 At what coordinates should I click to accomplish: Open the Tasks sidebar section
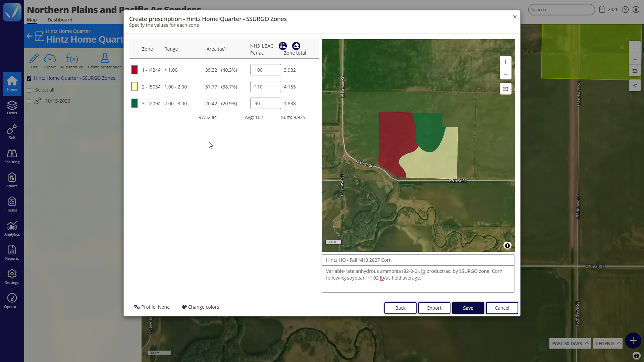click(x=12, y=204)
